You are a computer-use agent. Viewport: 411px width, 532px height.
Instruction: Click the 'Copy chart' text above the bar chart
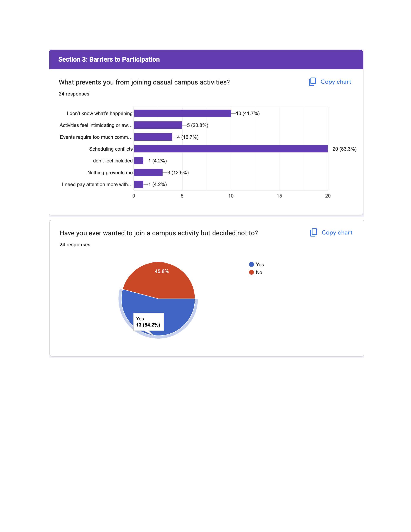coord(336,82)
